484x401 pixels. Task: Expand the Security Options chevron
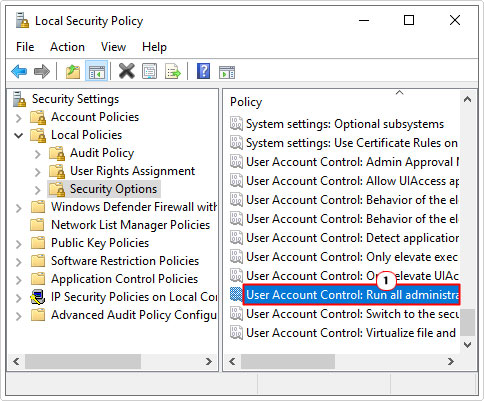click(x=38, y=190)
